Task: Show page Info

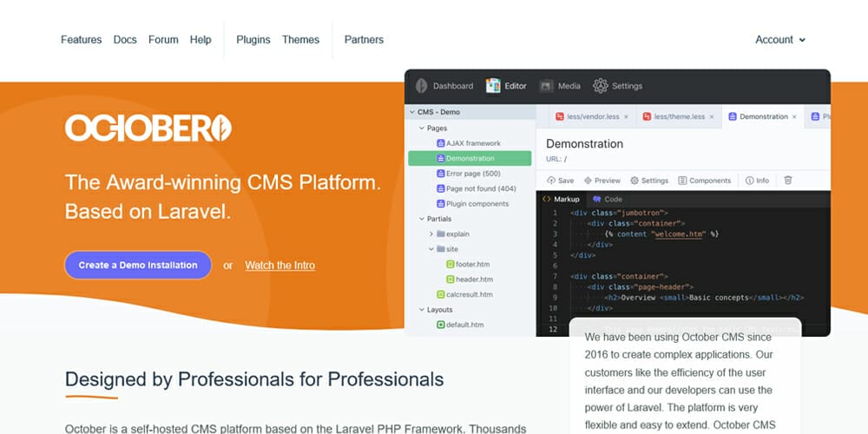Action: tap(757, 181)
